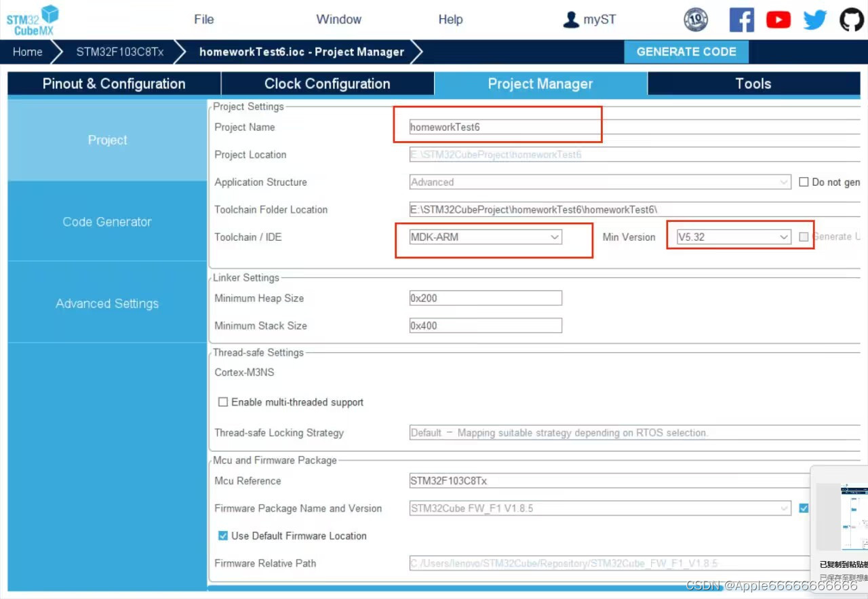
Task: Select the STM32F103C8Tx breadcrumb
Action: 119,52
